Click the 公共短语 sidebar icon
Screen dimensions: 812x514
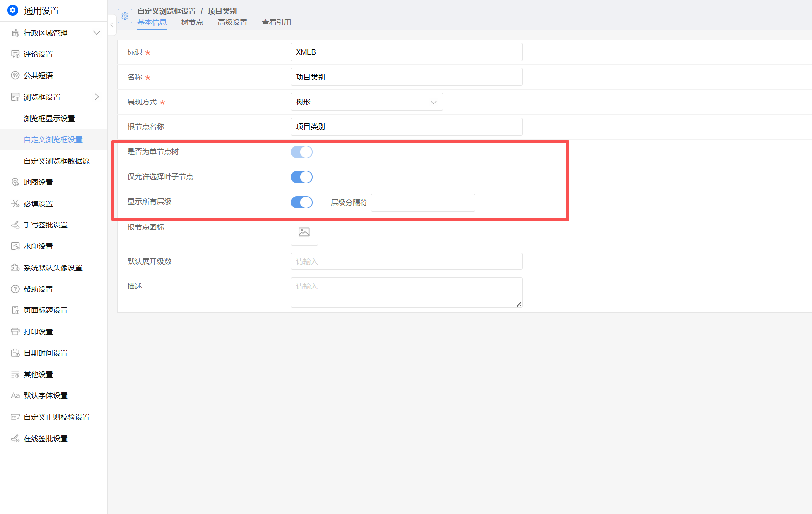pyautogui.click(x=15, y=76)
